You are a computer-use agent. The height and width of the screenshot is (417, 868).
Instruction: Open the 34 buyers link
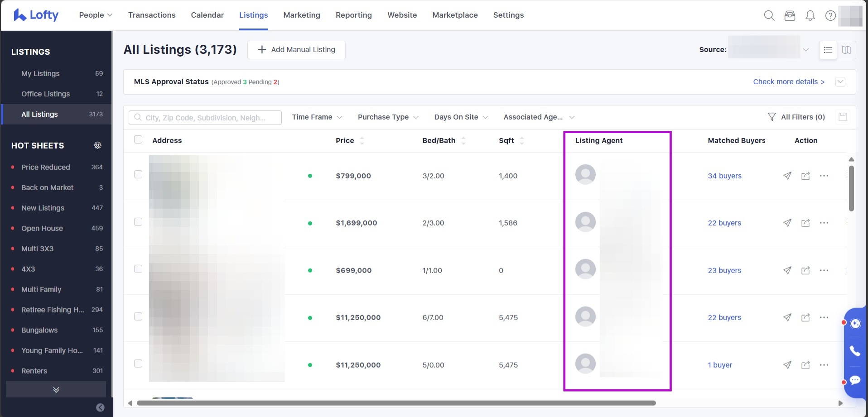pos(724,176)
